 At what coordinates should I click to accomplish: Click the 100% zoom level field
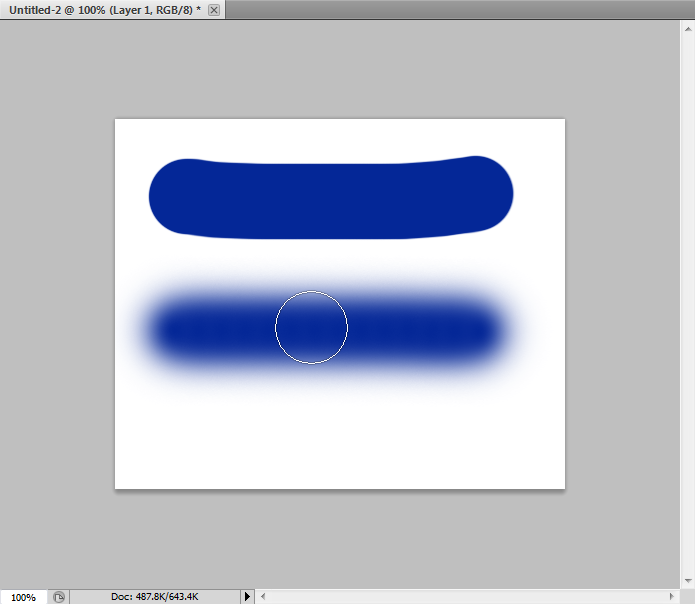pyautogui.click(x=23, y=597)
